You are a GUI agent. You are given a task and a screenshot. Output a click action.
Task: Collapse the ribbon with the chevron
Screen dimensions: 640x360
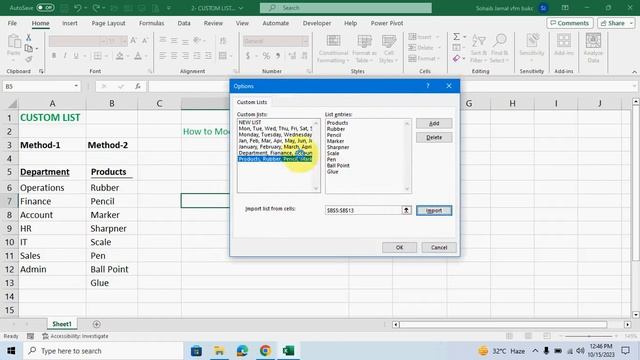[634, 72]
